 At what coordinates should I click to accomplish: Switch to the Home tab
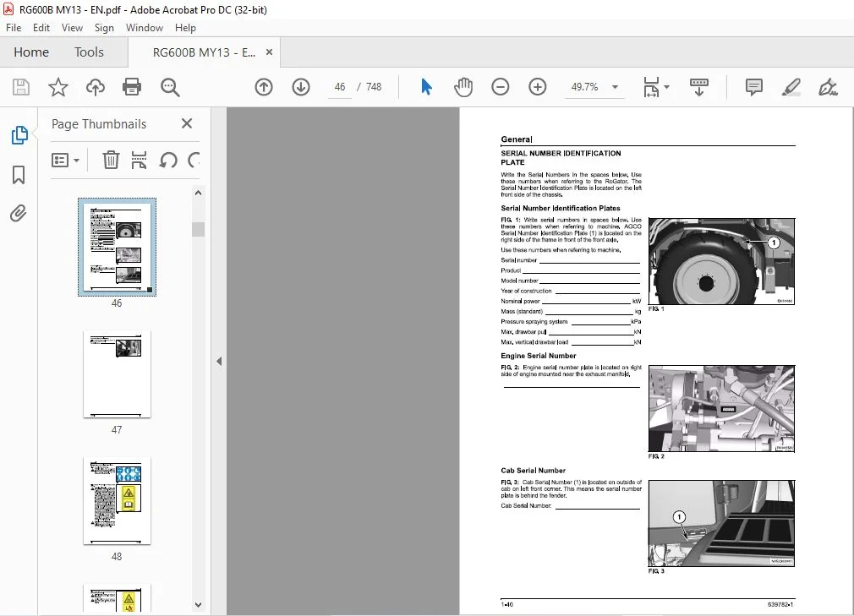[31, 52]
